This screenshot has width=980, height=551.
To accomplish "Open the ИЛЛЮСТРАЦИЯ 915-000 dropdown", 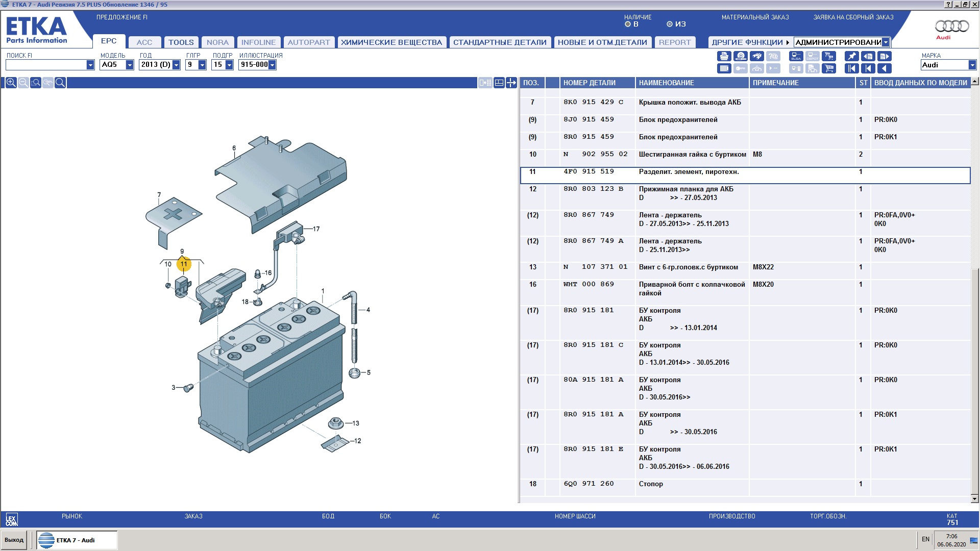I will (x=272, y=65).
